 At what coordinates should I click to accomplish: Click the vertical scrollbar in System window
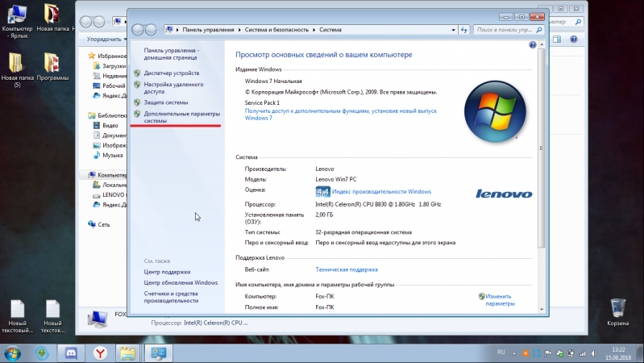tap(542, 148)
